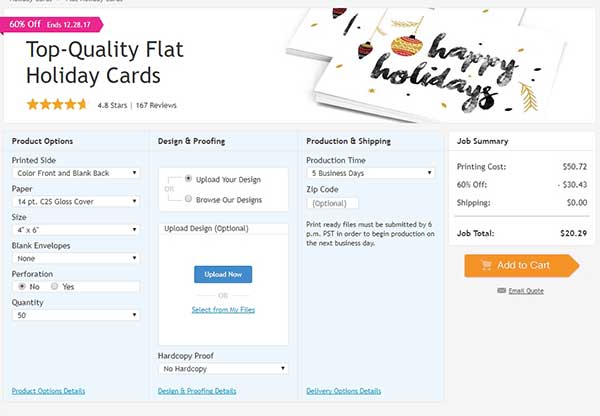Expand the Hardcopy Proof dropdown

point(223,369)
